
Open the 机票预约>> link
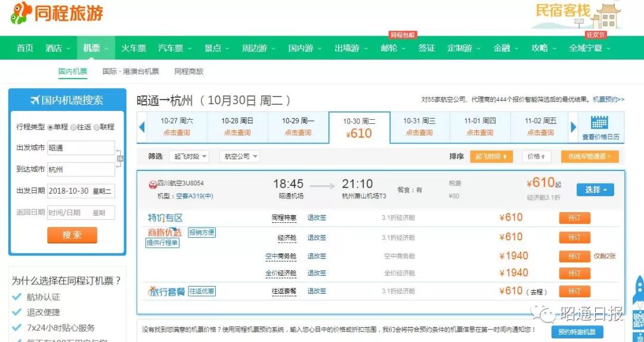click(608, 100)
